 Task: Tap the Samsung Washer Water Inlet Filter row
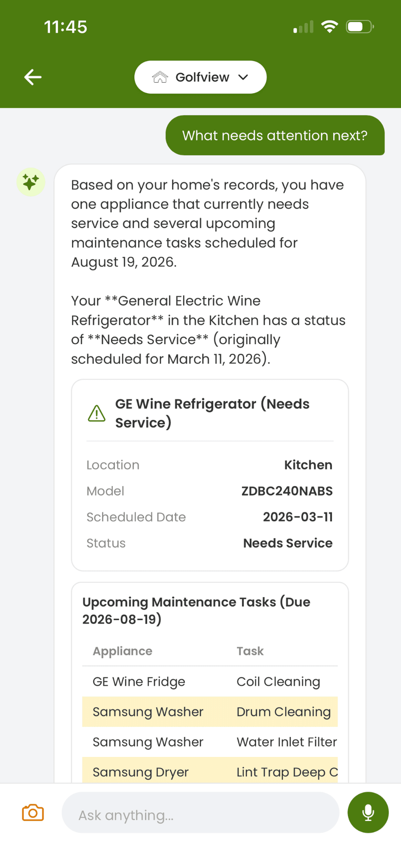(x=210, y=742)
